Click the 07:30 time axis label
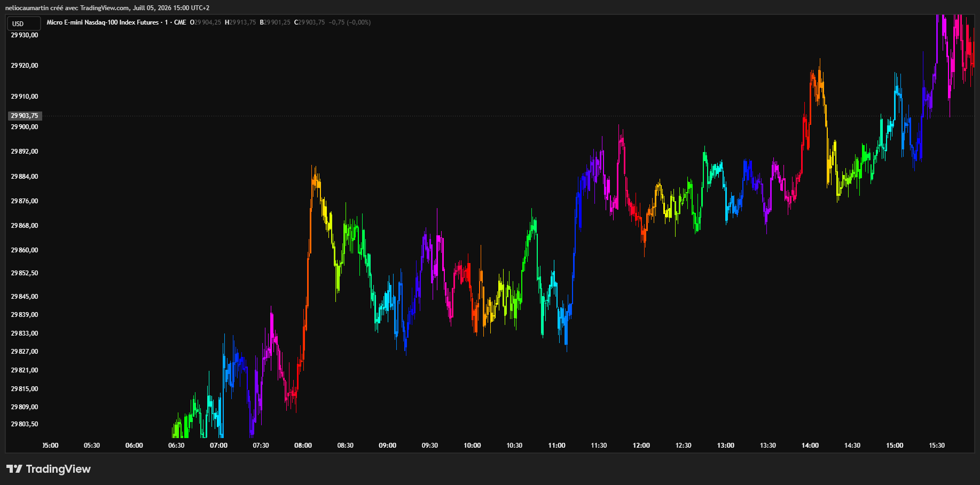Image resolution: width=980 pixels, height=485 pixels. click(261, 446)
